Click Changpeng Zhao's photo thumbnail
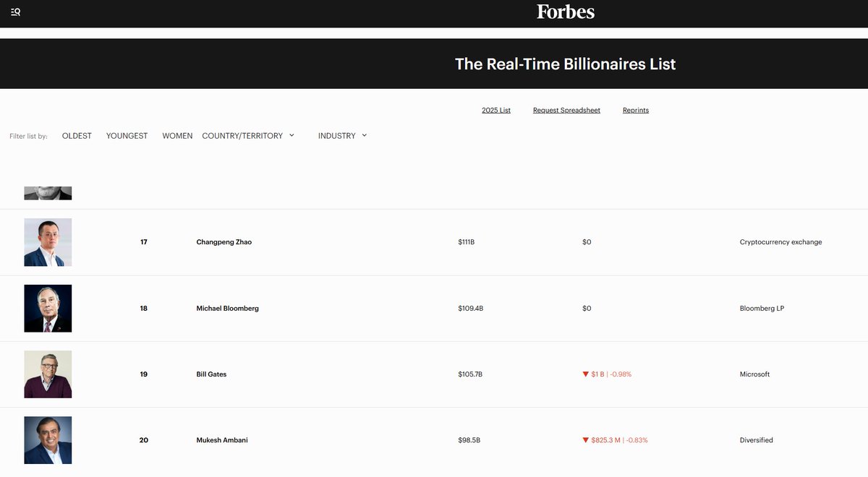The width and height of the screenshot is (868, 477). tap(48, 242)
